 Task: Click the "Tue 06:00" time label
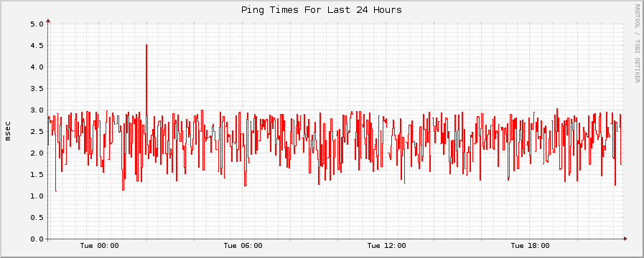pos(243,246)
